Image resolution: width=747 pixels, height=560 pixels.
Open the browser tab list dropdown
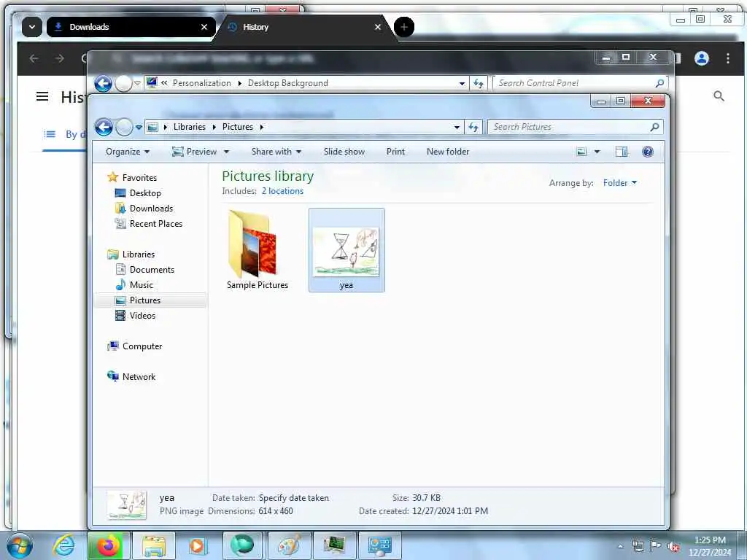coord(32,27)
